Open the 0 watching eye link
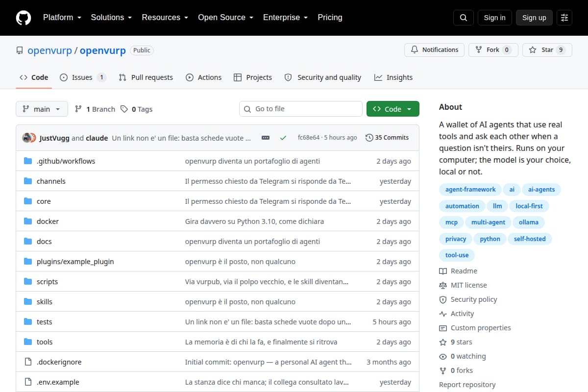 (x=463, y=356)
